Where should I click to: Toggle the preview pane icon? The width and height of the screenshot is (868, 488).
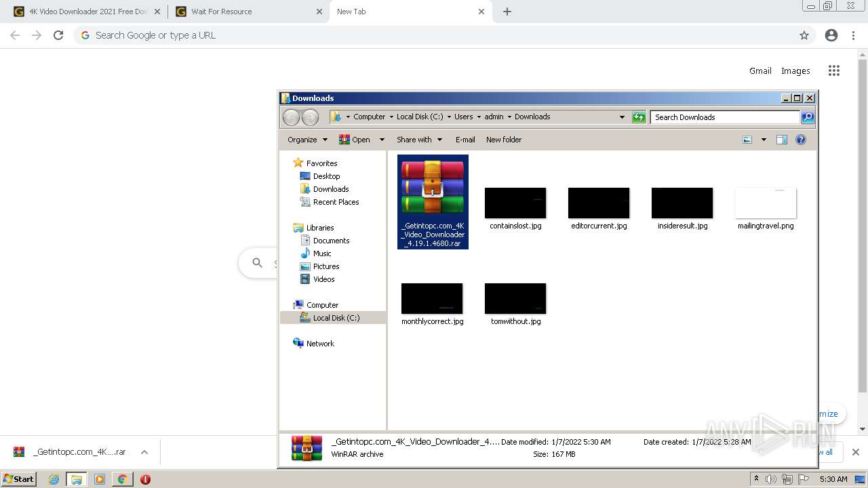781,140
